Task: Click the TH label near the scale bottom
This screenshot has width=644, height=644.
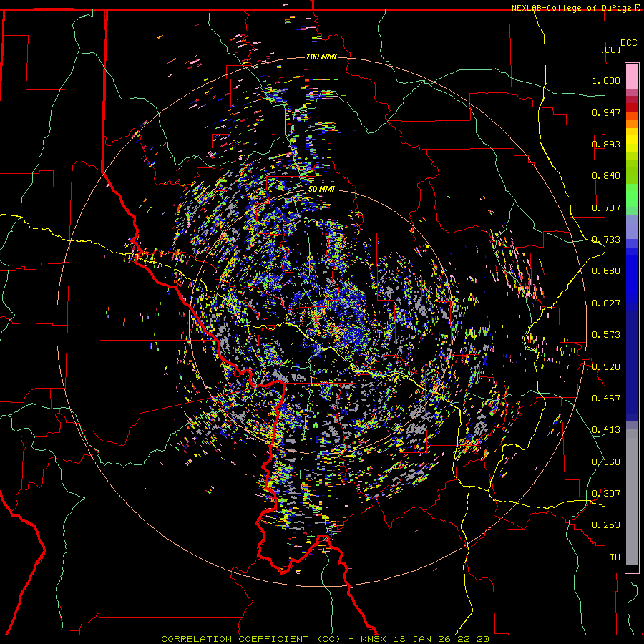Action: (615, 557)
